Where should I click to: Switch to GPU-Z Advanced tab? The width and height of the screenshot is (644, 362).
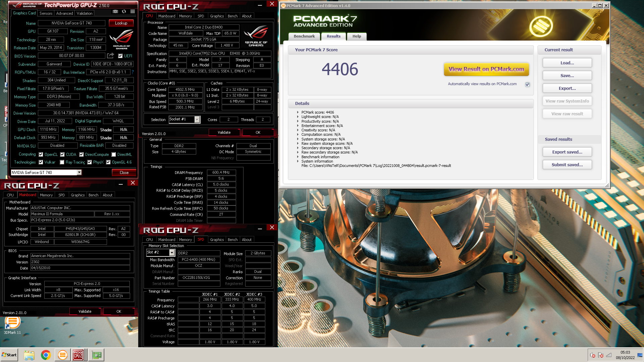click(x=64, y=13)
